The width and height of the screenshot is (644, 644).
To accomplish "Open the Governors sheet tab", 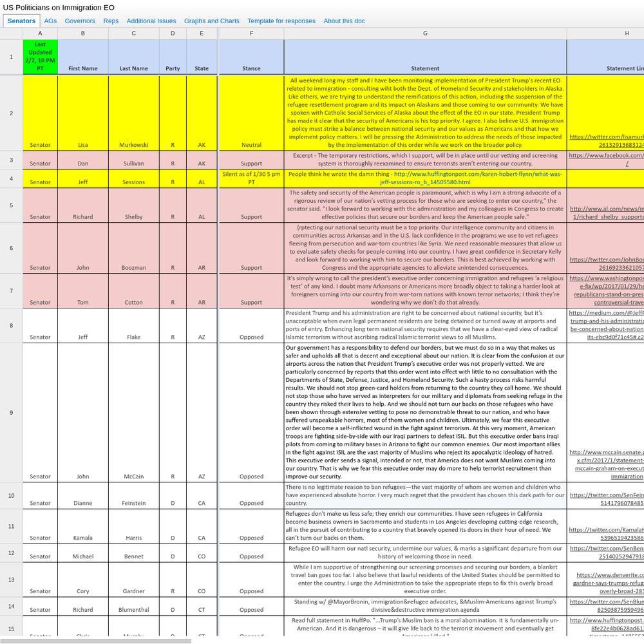I will coord(80,21).
